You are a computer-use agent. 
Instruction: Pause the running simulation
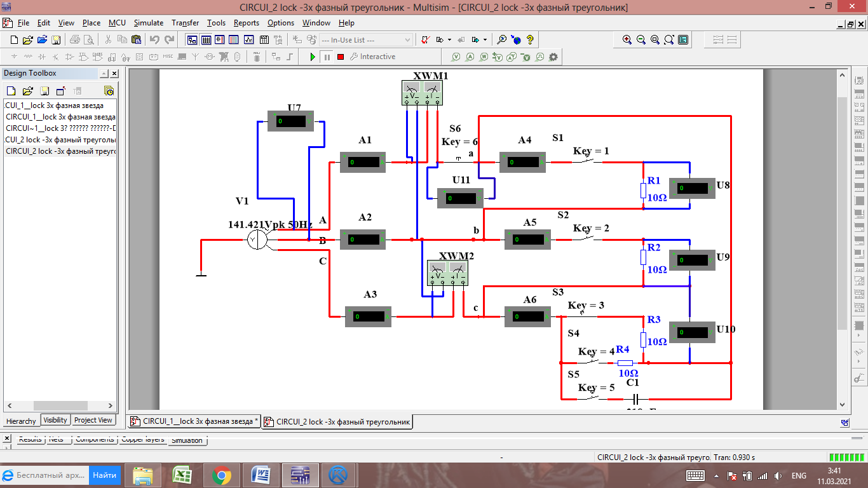pyautogui.click(x=327, y=57)
